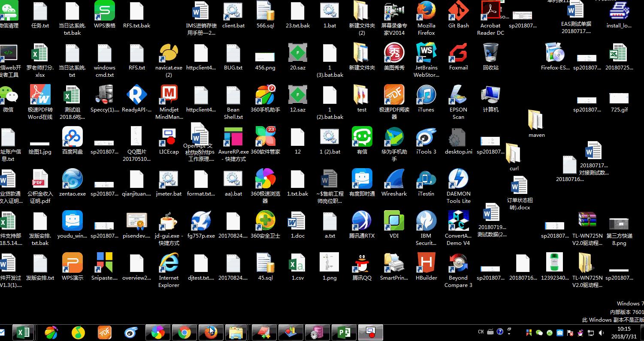Click the Chrome icon in the taskbar
The height and width of the screenshot is (341, 644).
184,332
